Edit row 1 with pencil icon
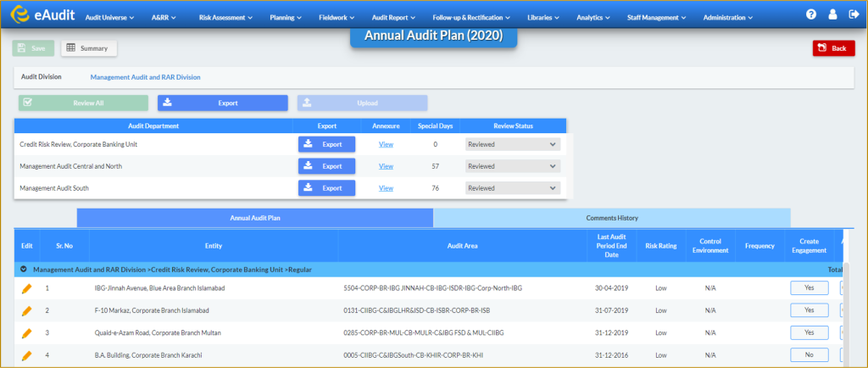This screenshot has height=368, width=868. click(26, 288)
